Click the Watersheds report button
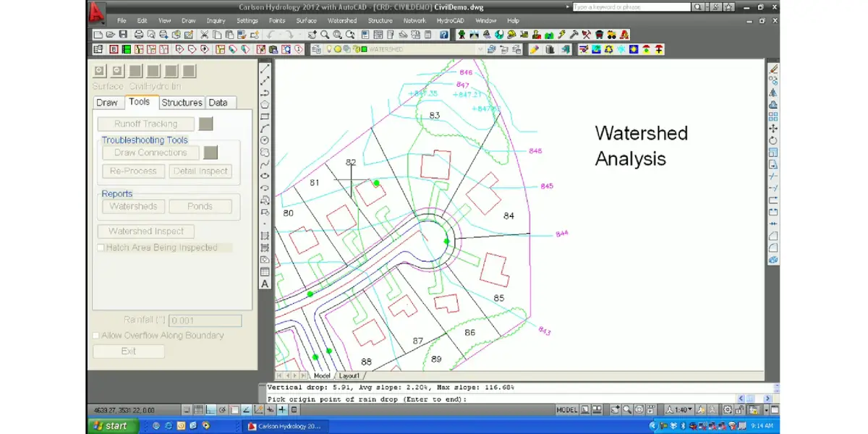Viewport: 868px width, 434px height. pos(134,206)
